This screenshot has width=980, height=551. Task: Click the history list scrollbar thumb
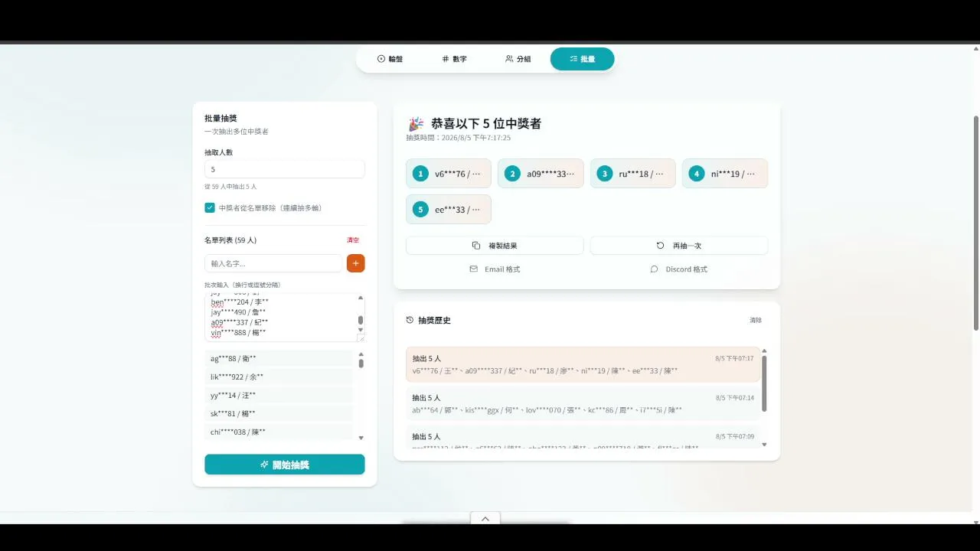(x=764, y=383)
